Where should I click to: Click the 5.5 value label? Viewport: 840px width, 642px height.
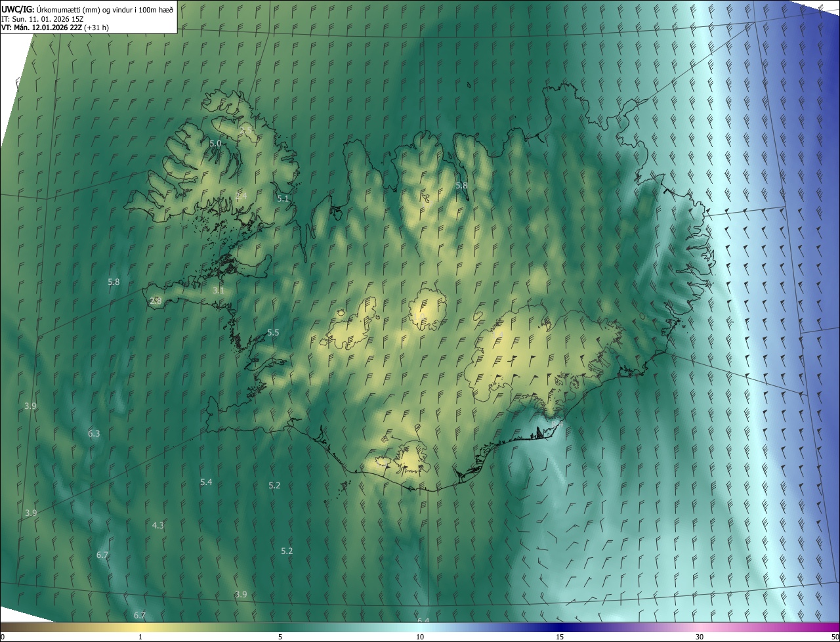pos(273,333)
